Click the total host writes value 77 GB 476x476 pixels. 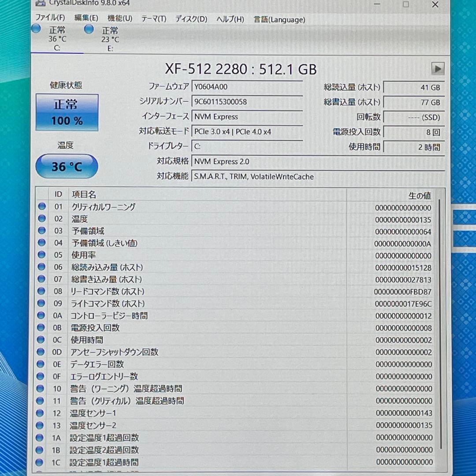pos(414,102)
